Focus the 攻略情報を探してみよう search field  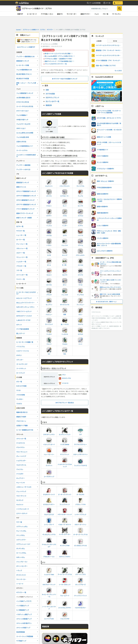103,8
